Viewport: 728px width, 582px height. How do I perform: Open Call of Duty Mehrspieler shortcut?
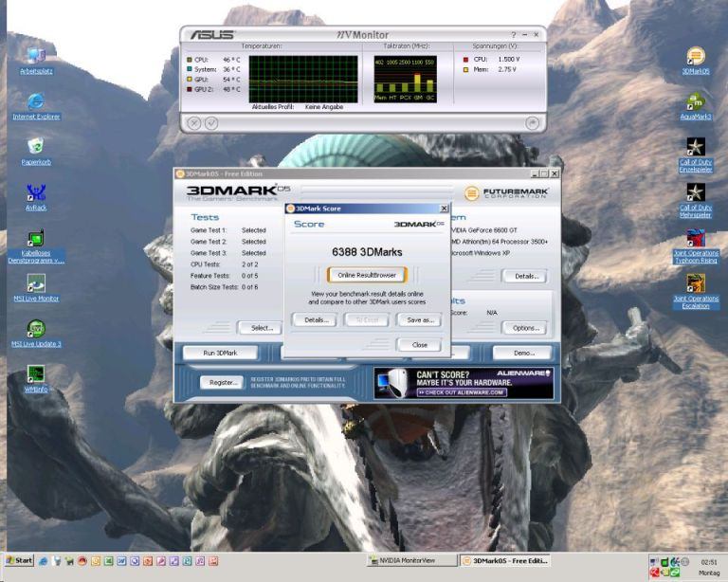click(696, 201)
